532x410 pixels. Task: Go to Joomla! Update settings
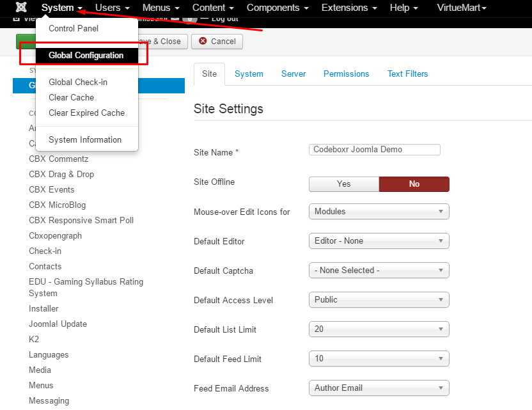pyautogui.click(x=58, y=324)
